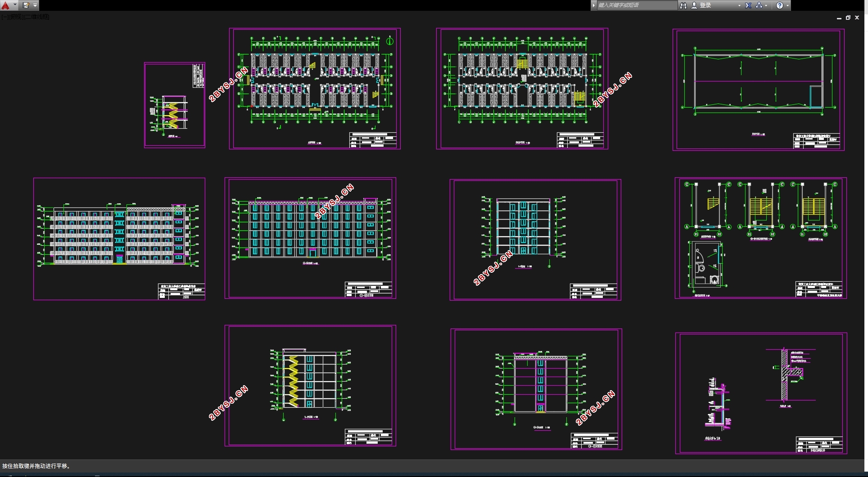Click the Autodesk 360 triangle icon
Screen dimensions: 868x477
click(759, 5)
